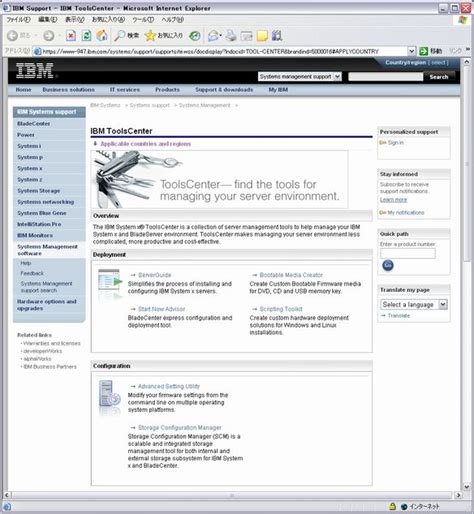Open the Start Now Advisor link
Viewport: 474px width, 514px height.
point(161,309)
